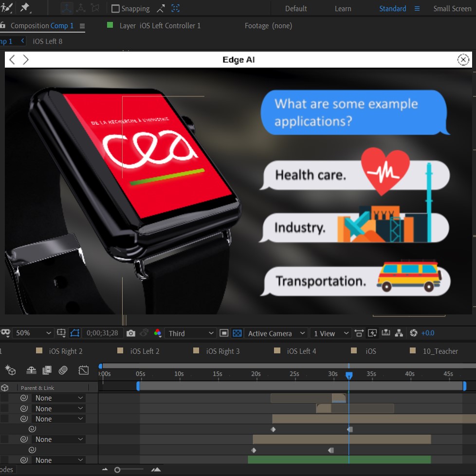Toggle pixel aspect ratio correction icon
Image resolution: width=476 pixels, height=476 pixels.
tap(359, 333)
